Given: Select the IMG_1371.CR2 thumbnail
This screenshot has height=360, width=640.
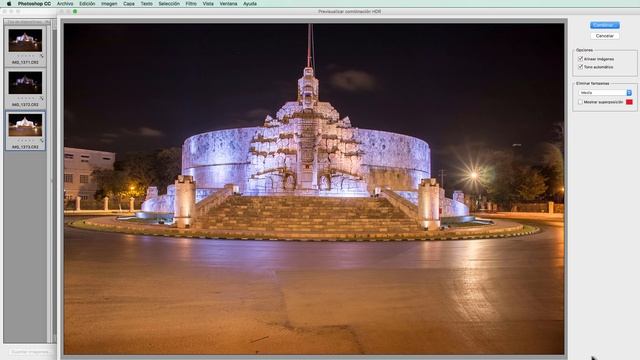Looking at the screenshot, I should [x=25, y=40].
